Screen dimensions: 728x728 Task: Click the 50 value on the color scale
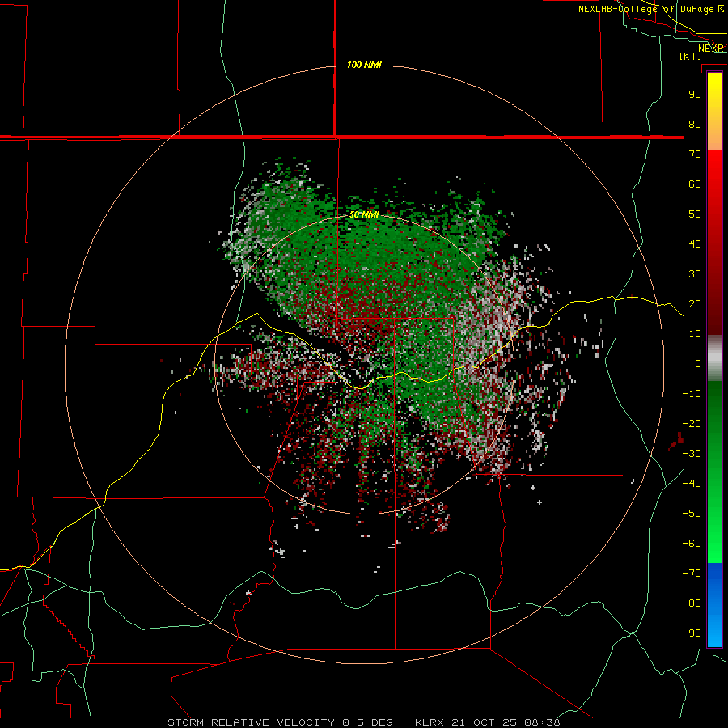pos(695,214)
